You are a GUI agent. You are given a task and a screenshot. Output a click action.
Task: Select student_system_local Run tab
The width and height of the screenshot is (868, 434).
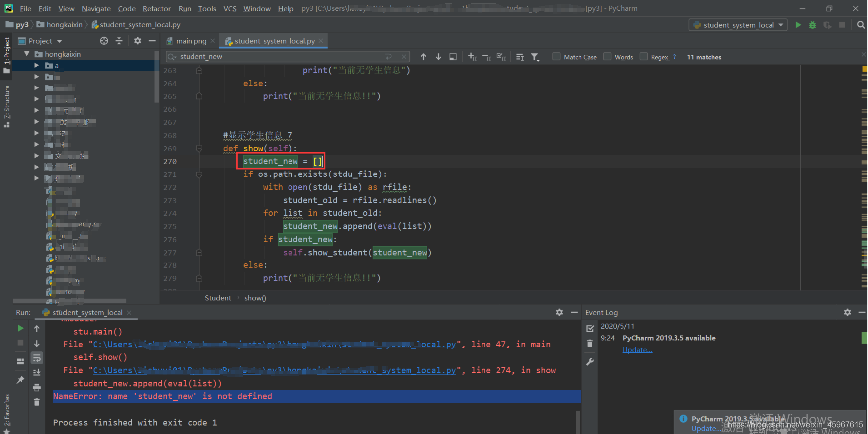click(88, 312)
